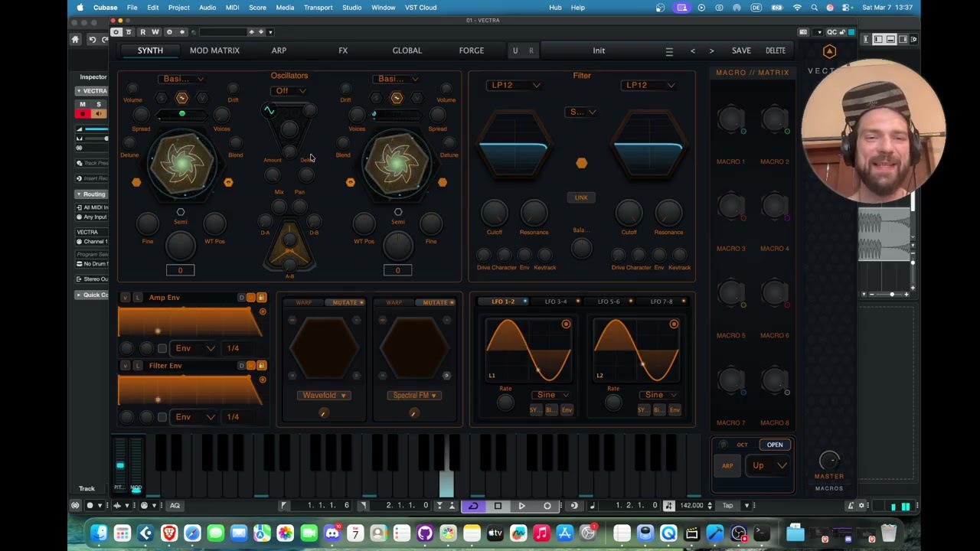980x551 pixels.
Task: Click the DELETE preset button
Action: point(776,51)
